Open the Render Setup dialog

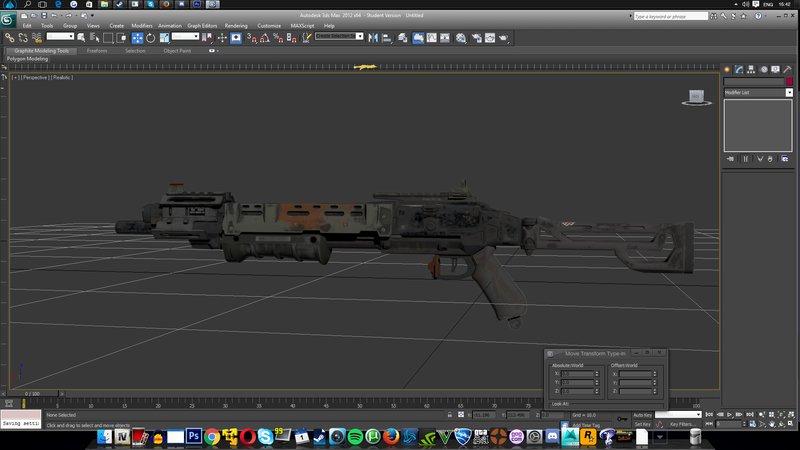[477, 38]
